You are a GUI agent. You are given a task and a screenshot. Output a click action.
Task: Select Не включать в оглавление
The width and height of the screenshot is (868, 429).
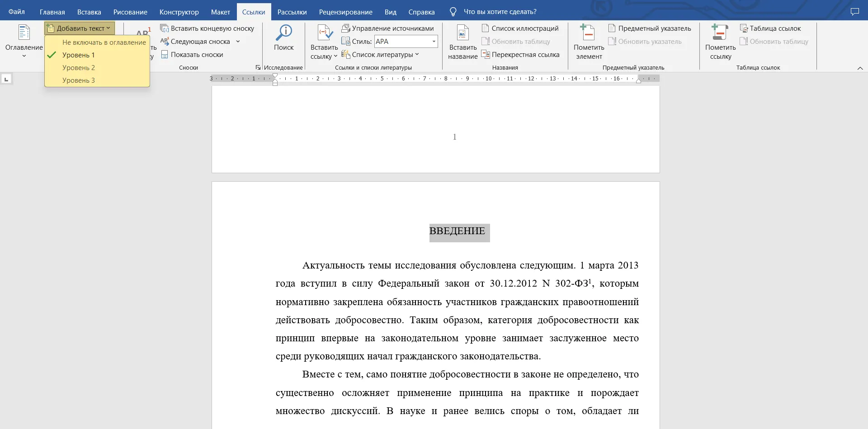click(x=97, y=42)
